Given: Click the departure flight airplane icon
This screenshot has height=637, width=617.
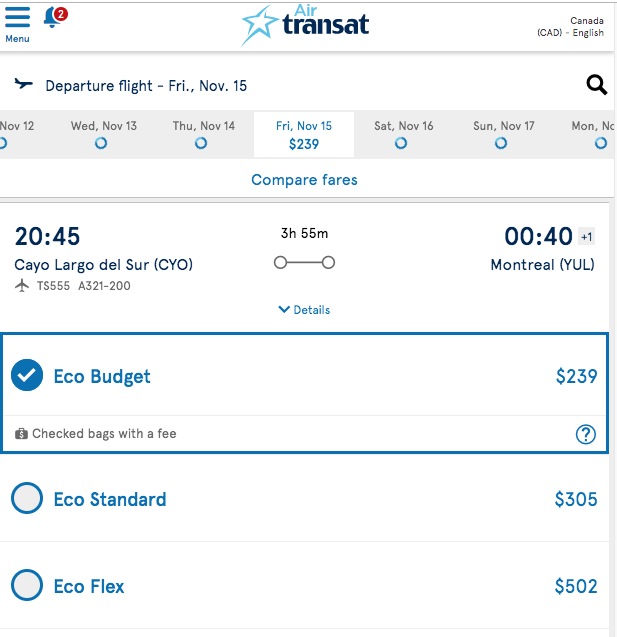Looking at the screenshot, I should tap(24, 84).
